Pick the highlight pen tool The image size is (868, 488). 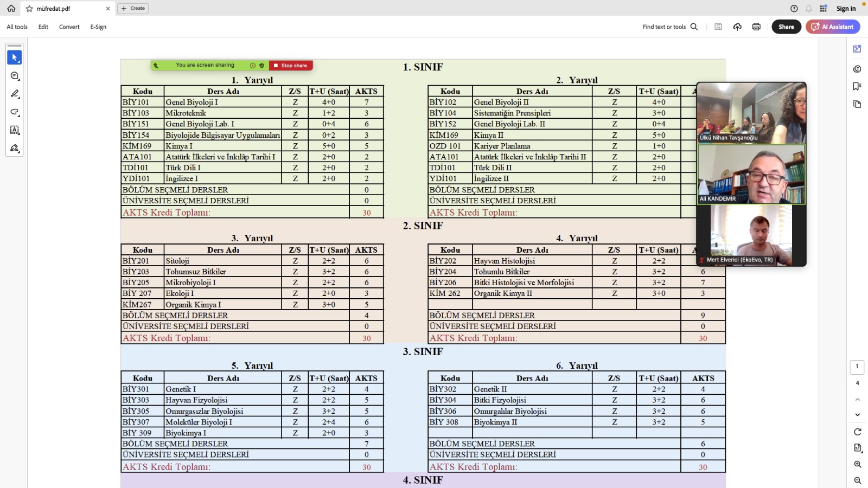click(15, 94)
